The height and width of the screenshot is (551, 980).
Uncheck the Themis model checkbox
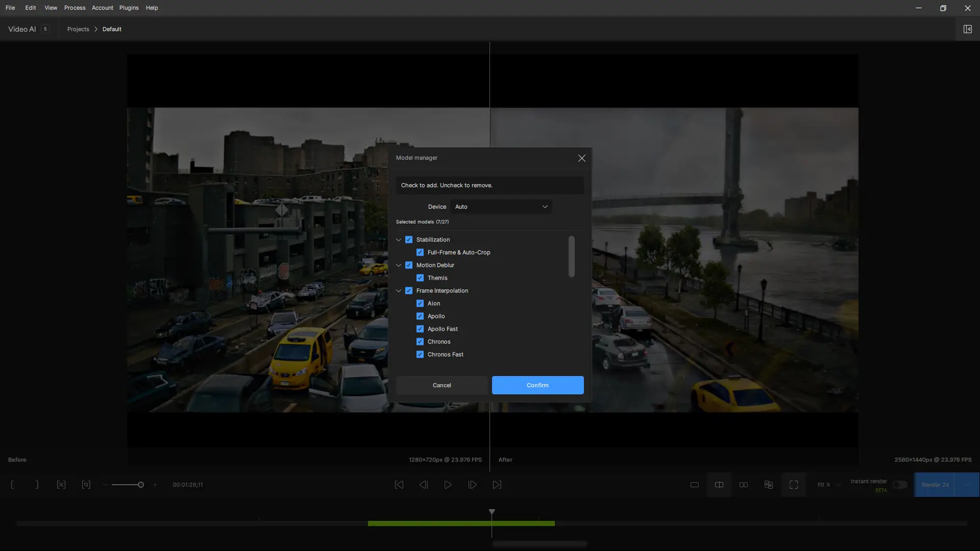point(420,278)
